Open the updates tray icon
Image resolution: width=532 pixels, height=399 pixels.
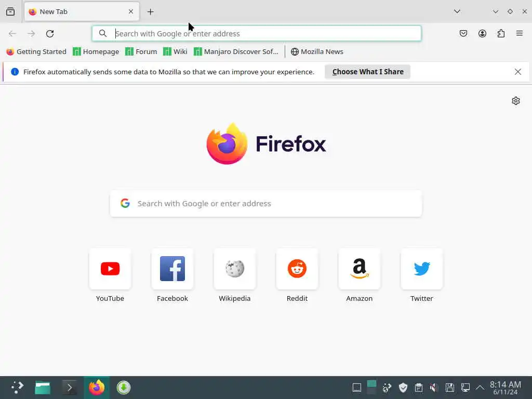coord(387,388)
